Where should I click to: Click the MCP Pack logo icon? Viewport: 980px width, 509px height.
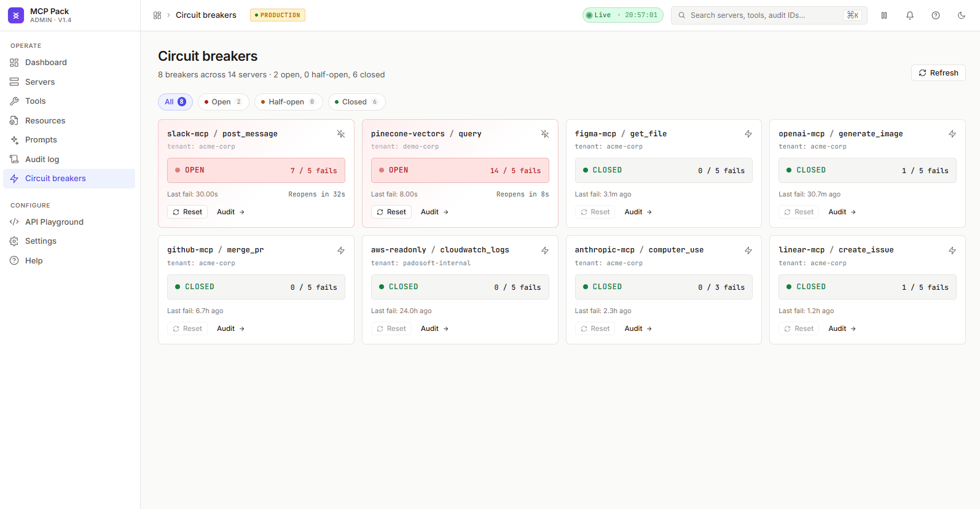coord(16,15)
